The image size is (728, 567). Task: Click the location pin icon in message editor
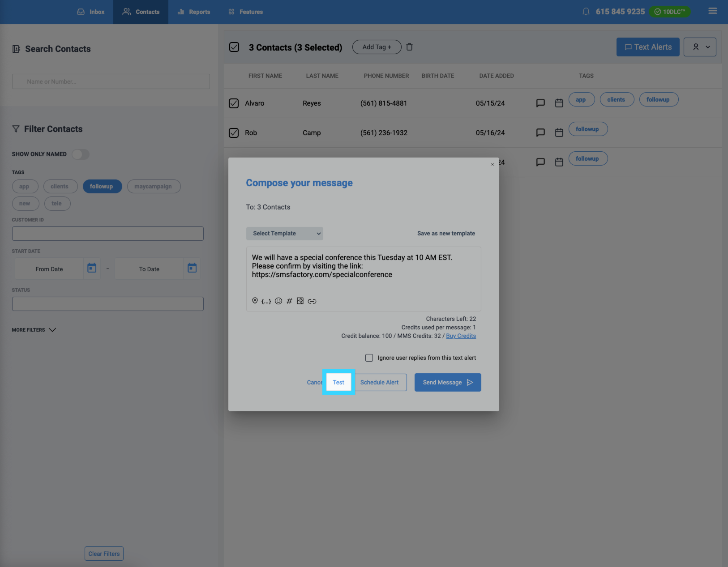point(255,301)
